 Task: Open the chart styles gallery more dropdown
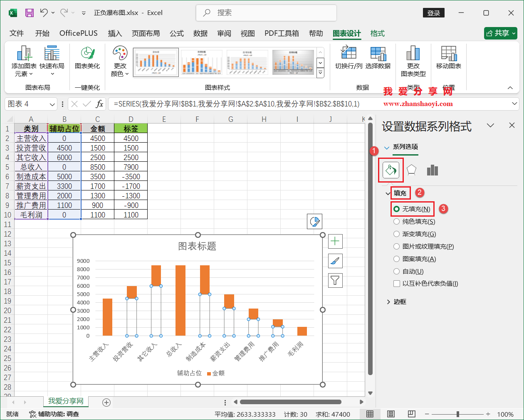coord(319,73)
